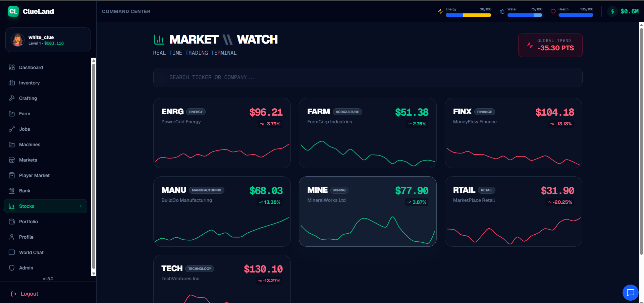Click the Energy lightning bolt icon
Screen dimensions: 644x303
[x=440, y=11]
